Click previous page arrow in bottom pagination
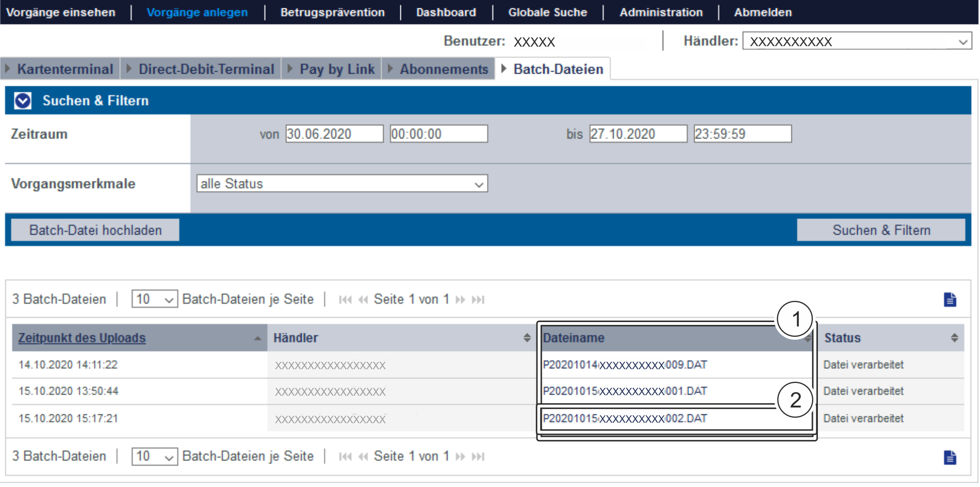Image resolution: width=980 pixels, height=487 pixels. coord(363,457)
